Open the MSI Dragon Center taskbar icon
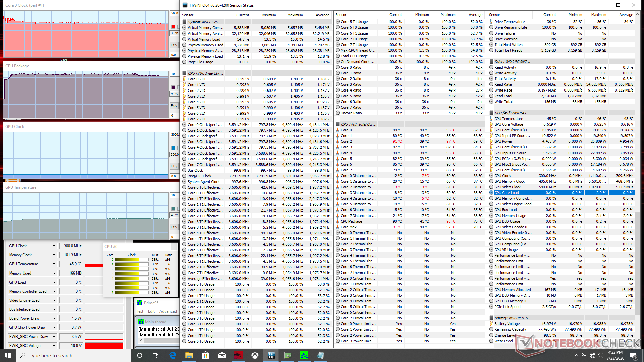The height and width of the screenshot is (362, 644). pyautogui.click(x=238, y=355)
